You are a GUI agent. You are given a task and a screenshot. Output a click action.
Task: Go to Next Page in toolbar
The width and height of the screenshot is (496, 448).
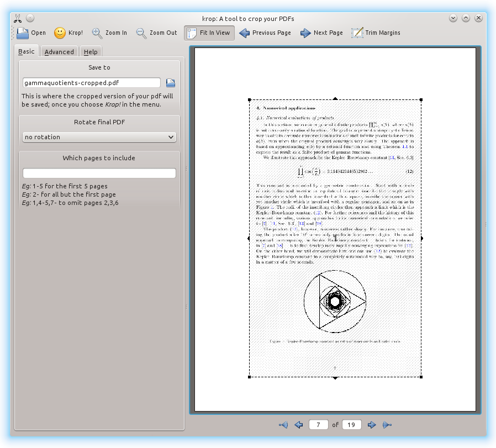(321, 33)
